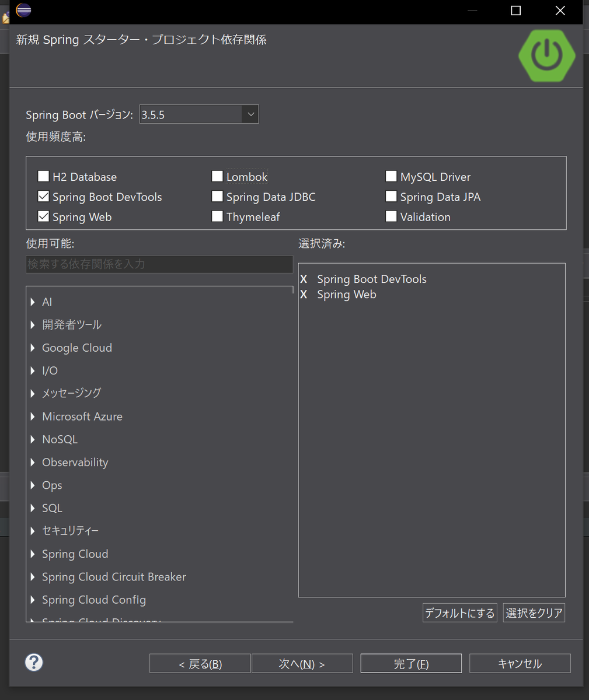The image size is (589, 700).
Task: Click the 戻る(B) back button
Action: 200,663
